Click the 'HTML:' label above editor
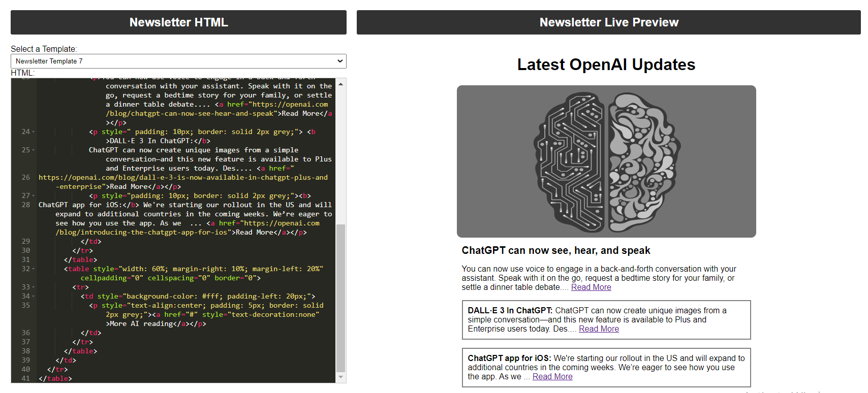The height and width of the screenshot is (393, 868). 22,73
